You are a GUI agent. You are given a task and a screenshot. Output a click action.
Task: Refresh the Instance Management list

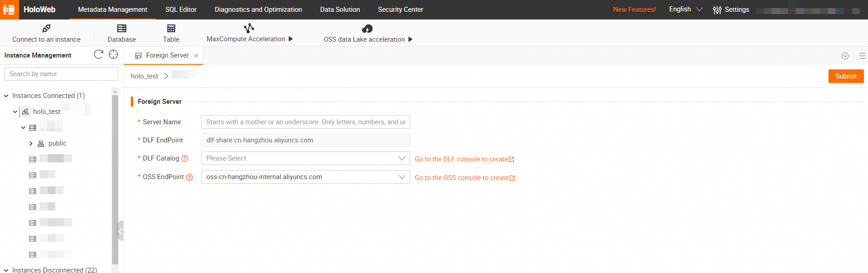98,54
